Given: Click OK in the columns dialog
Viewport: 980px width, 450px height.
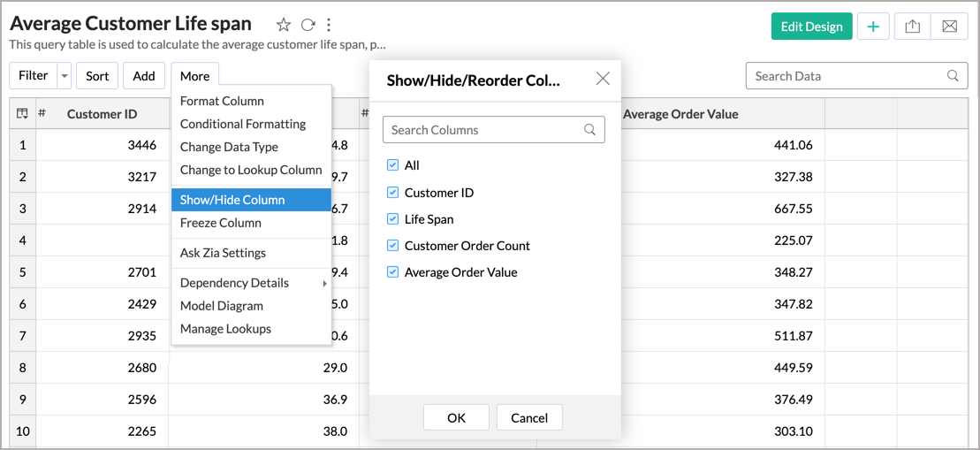Looking at the screenshot, I should tap(456, 417).
